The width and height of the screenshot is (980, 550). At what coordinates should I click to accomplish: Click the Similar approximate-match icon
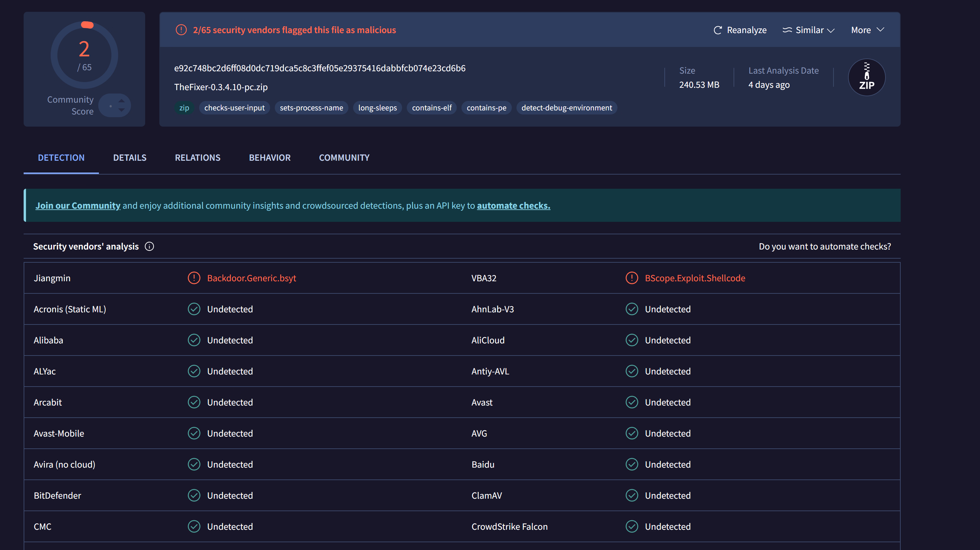click(787, 30)
